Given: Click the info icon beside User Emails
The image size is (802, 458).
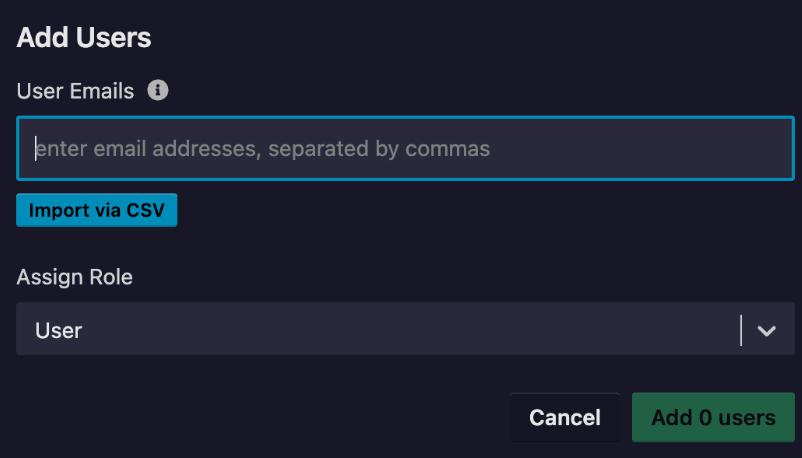Looking at the screenshot, I should point(158,91).
